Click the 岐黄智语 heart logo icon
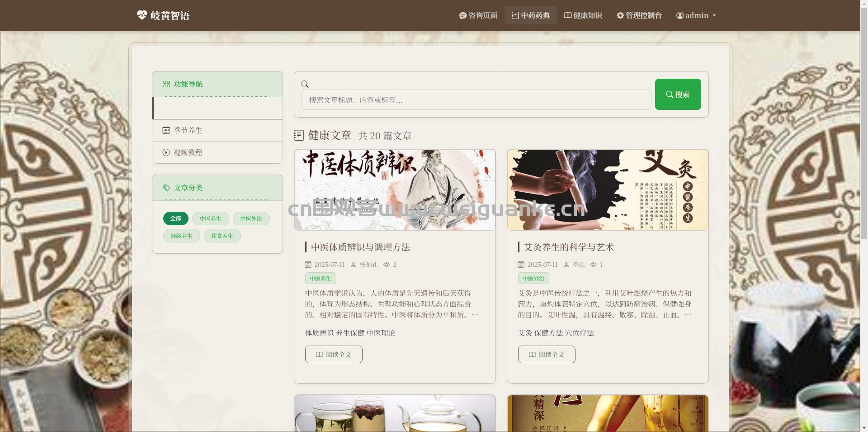The height and width of the screenshot is (432, 868). [142, 15]
